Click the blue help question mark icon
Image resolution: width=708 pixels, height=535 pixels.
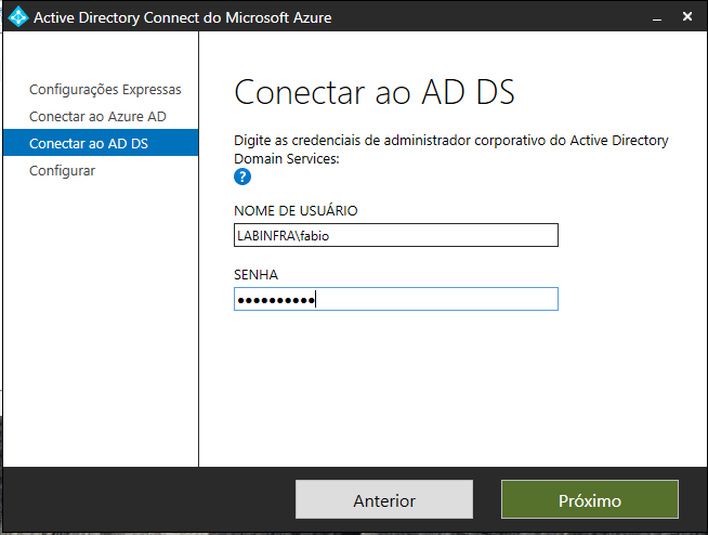click(x=242, y=177)
